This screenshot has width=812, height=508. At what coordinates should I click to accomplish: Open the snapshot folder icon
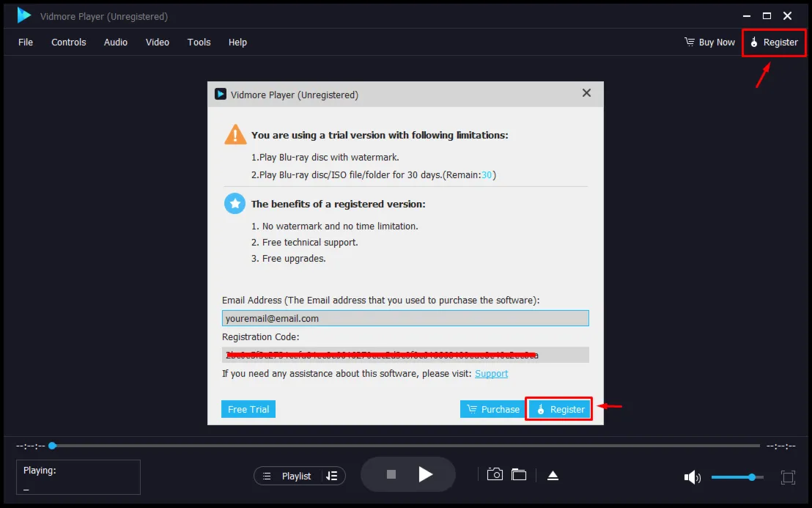tap(519, 474)
